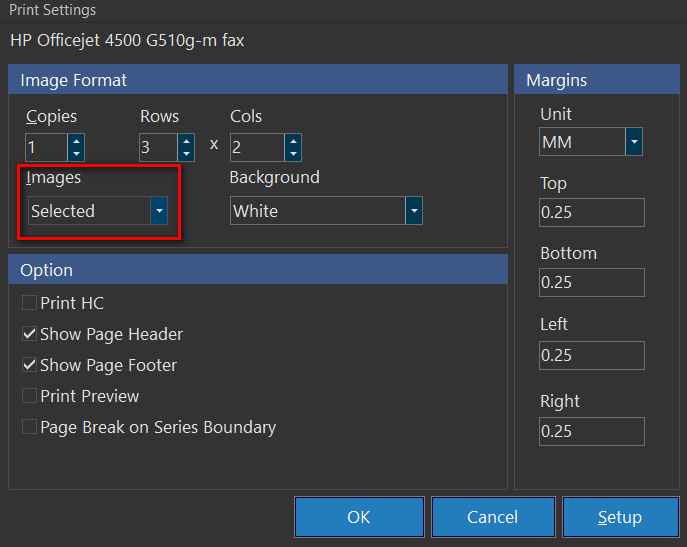Enable the Print Preview checkbox
This screenshot has width=687, height=547.
coord(30,396)
